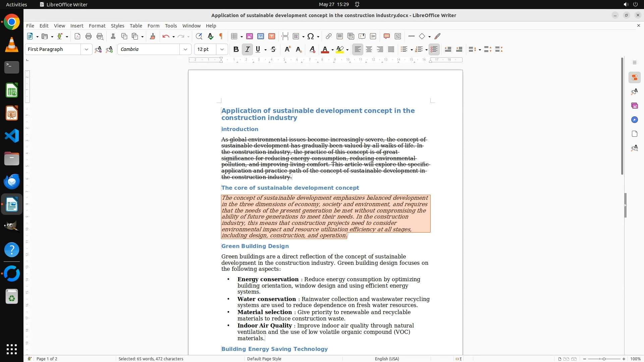The image size is (644, 362).
Task: Expand the font size dropdown
Action: pyautogui.click(x=222, y=50)
